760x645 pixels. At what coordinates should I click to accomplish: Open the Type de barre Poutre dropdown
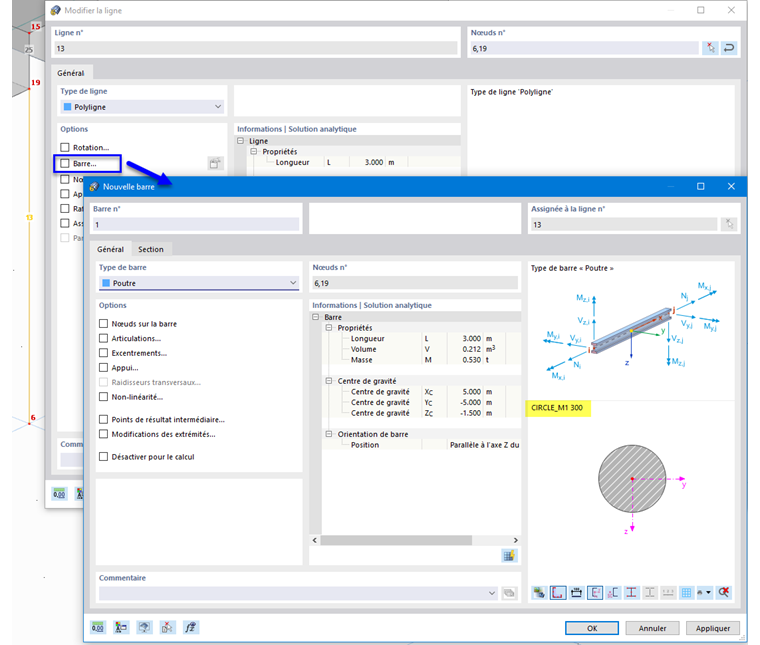199,283
